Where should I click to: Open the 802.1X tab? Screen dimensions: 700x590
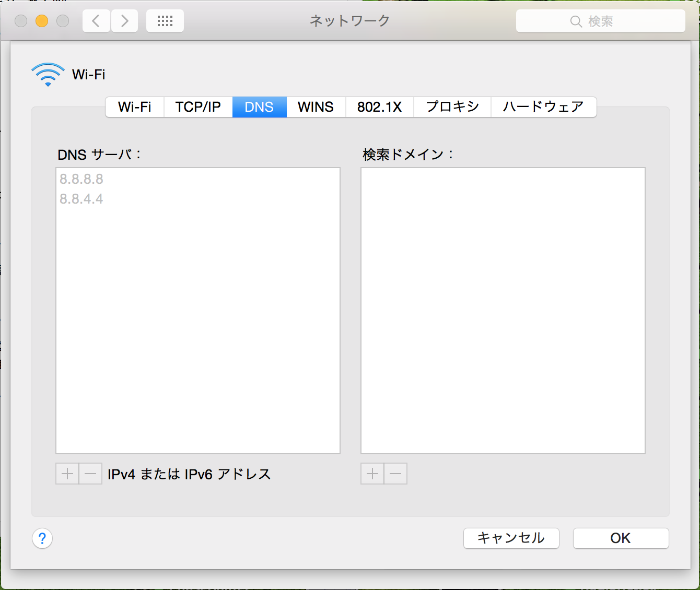[379, 107]
